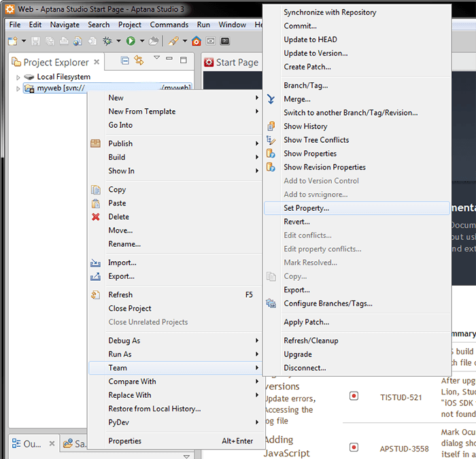Open the Run dropdown arrow in toolbar
Screen dimensions: 476x459
tap(142, 41)
